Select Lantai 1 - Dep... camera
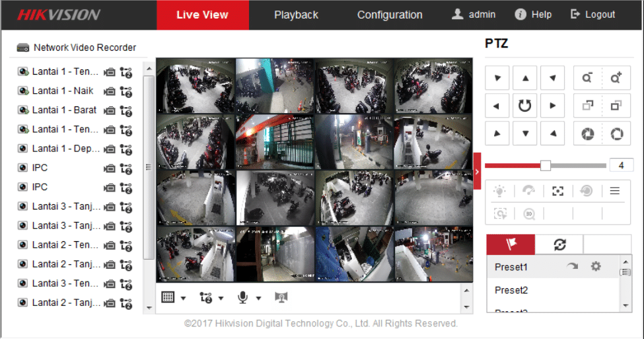Image resolution: width=644 pixels, height=339 pixels. point(65,148)
